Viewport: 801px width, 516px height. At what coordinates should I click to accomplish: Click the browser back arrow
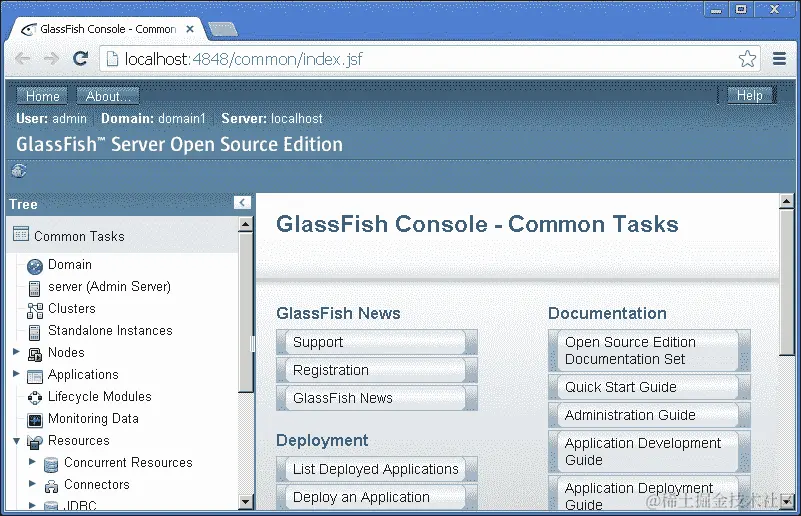click(22, 59)
